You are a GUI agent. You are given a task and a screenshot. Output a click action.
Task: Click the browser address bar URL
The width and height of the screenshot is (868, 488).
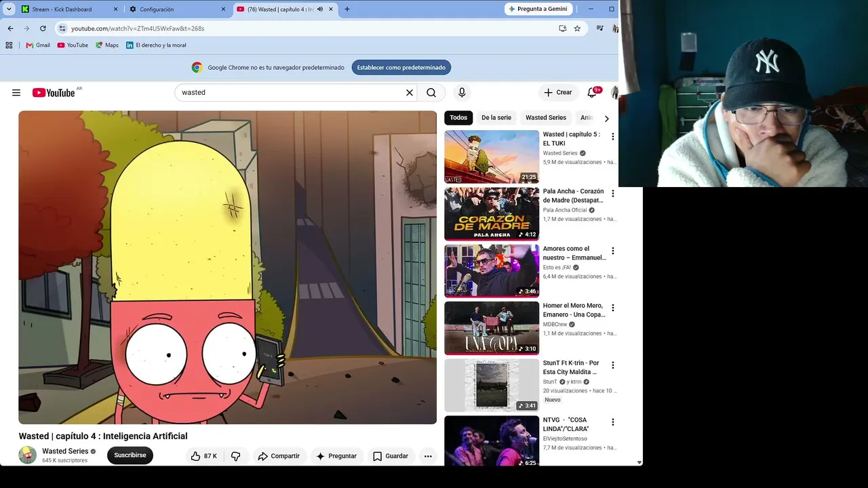coord(138,28)
